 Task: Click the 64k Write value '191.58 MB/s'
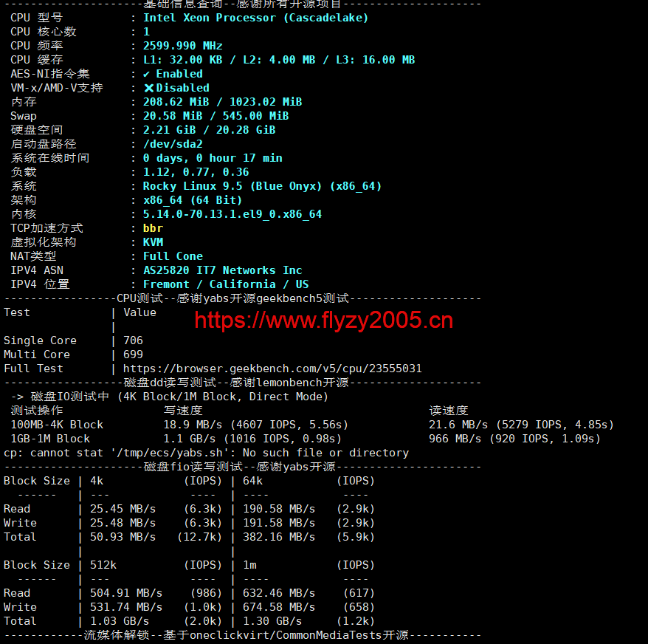point(279,523)
